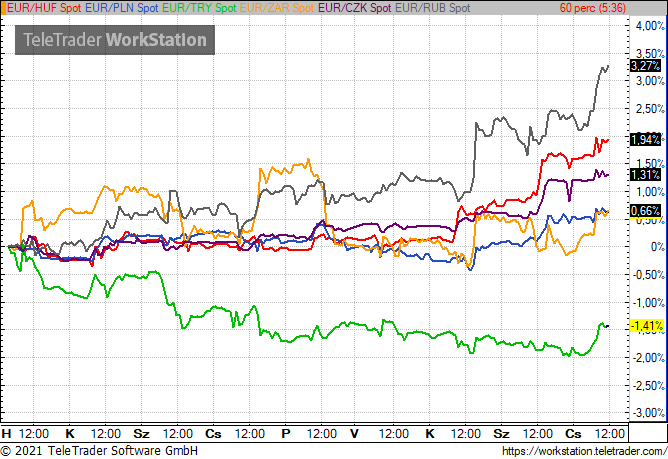Screen dimensions: 668x459
Task: Click the -2,50% axis label
Action: (x=648, y=386)
